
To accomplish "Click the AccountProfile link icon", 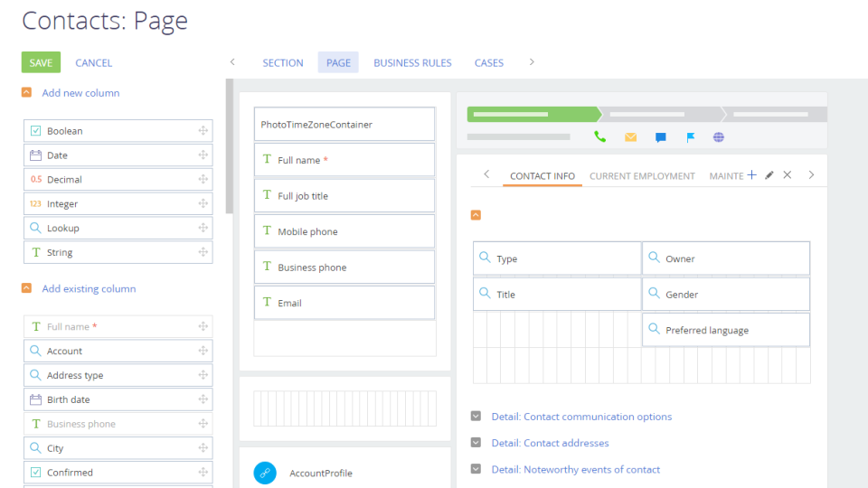I will pyautogui.click(x=265, y=473).
